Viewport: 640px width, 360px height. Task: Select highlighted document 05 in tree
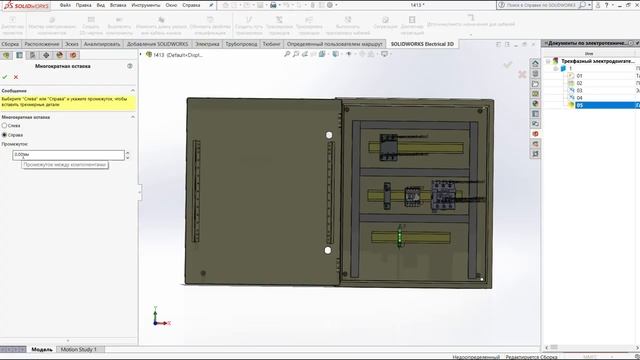[607, 105]
